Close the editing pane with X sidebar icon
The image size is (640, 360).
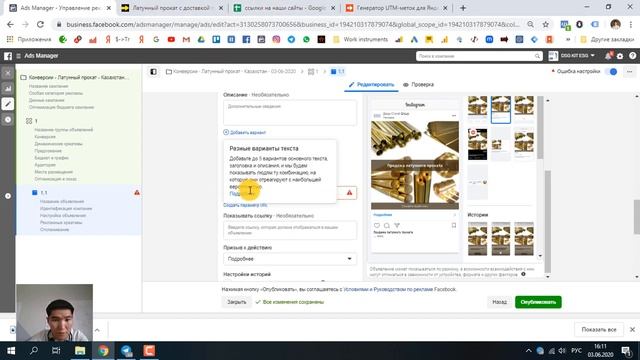coord(8,73)
